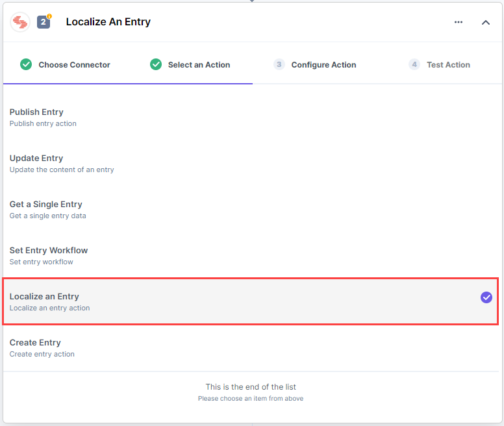Click 'Please choose an item from above' text
The height and width of the screenshot is (426, 504).
(x=251, y=398)
